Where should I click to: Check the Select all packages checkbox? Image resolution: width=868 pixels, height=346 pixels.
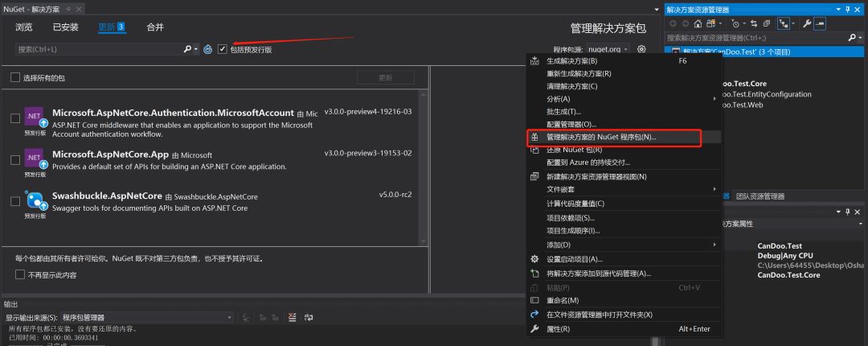coord(15,77)
